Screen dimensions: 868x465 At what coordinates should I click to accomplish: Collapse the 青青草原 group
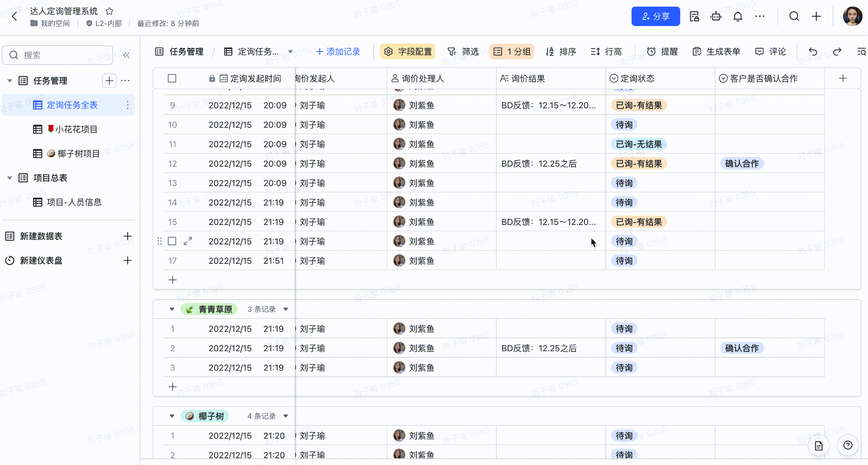(x=172, y=309)
